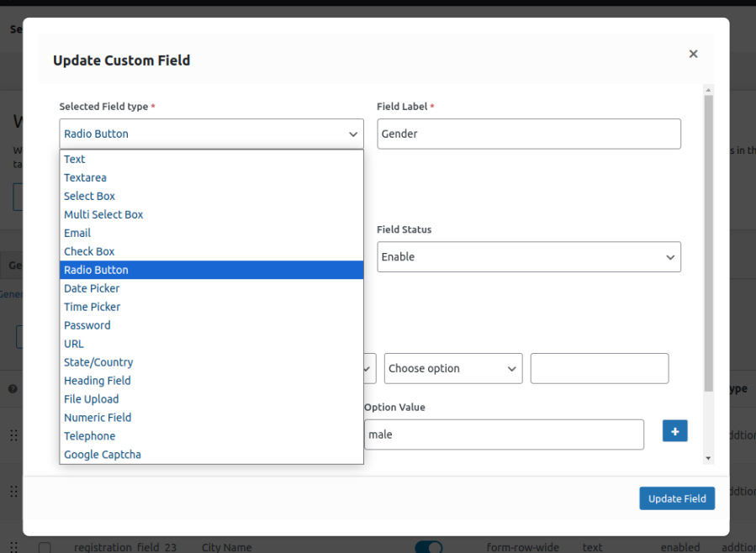Viewport: 756px width, 553px height.
Task: Click the Update Field button
Action: (676, 498)
